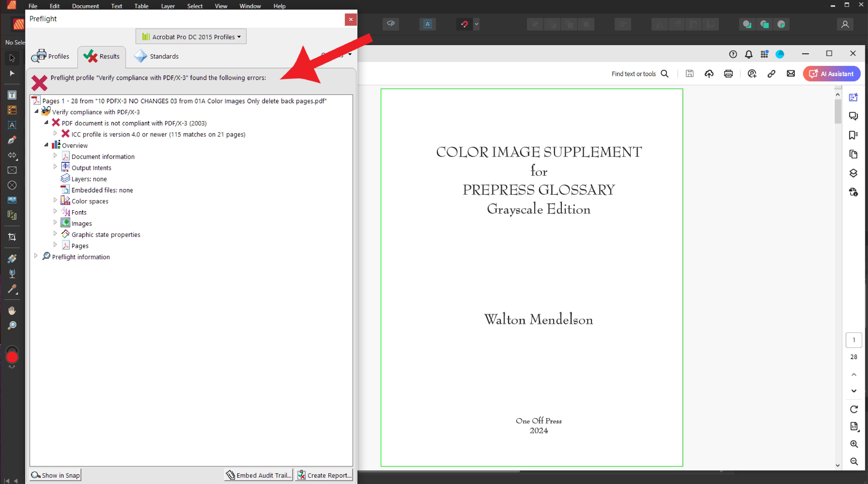Expand Color spaces node
The width and height of the screenshot is (868, 484).
tap(55, 200)
